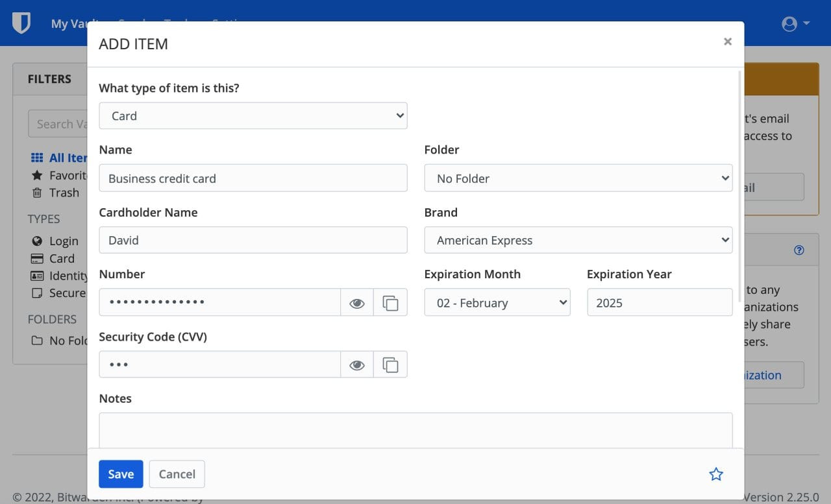
Task: Filter vault by Card type
Action: [x=53, y=258]
